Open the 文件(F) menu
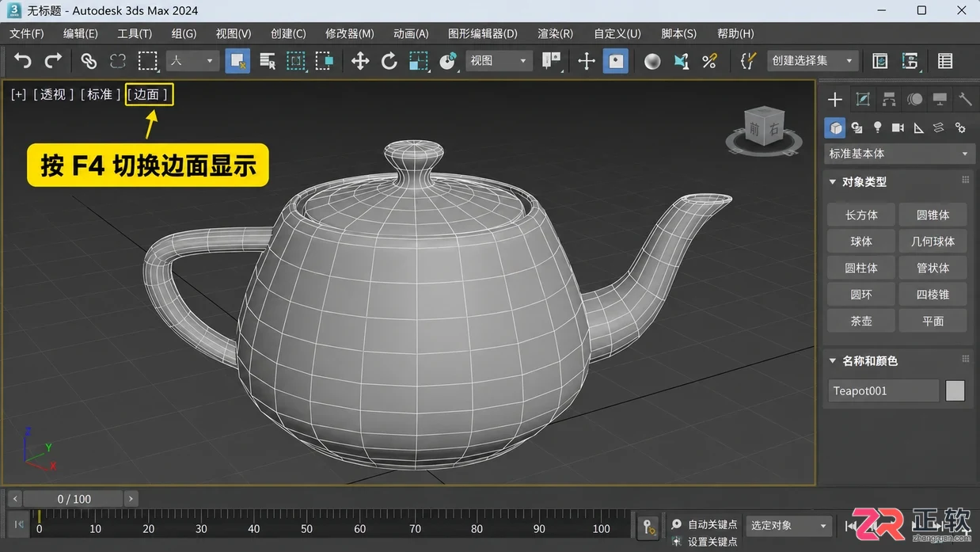The image size is (980, 552). coord(27,33)
